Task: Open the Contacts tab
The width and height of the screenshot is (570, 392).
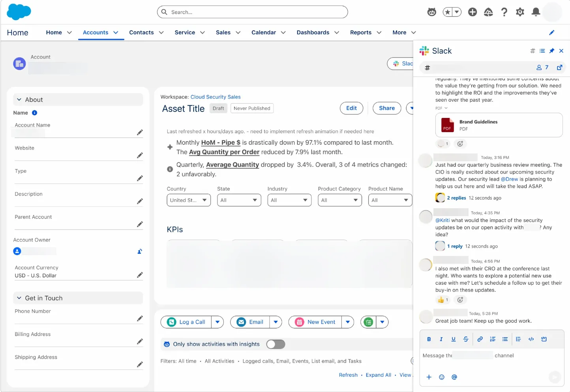Action: pyautogui.click(x=141, y=32)
